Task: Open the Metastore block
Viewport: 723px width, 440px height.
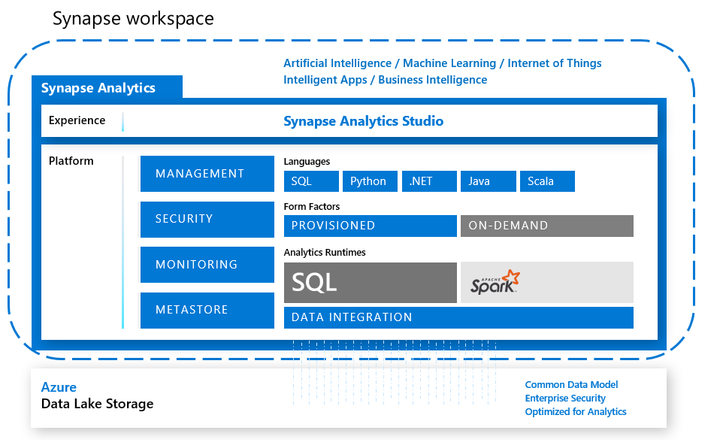Action: tap(207, 310)
